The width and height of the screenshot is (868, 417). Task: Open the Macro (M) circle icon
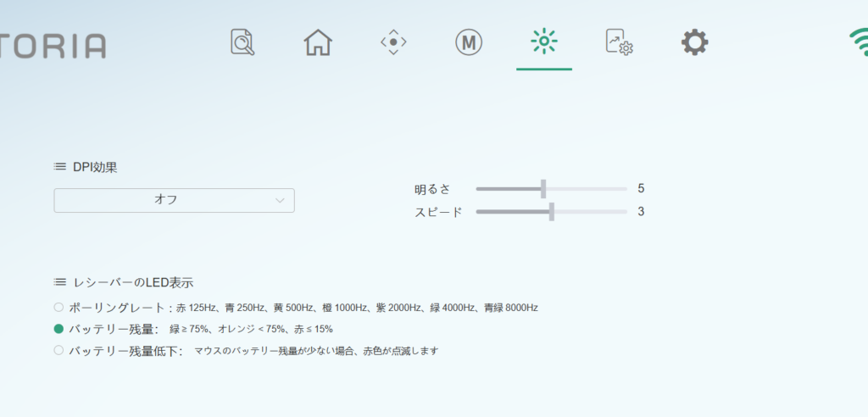point(469,42)
